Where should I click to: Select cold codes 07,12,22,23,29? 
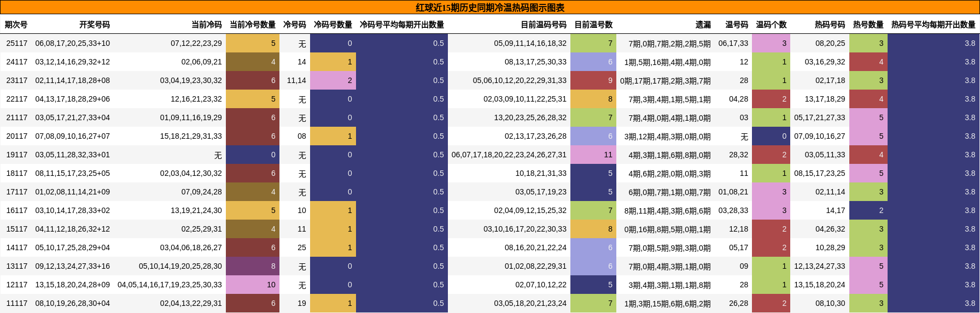(x=196, y=43)
